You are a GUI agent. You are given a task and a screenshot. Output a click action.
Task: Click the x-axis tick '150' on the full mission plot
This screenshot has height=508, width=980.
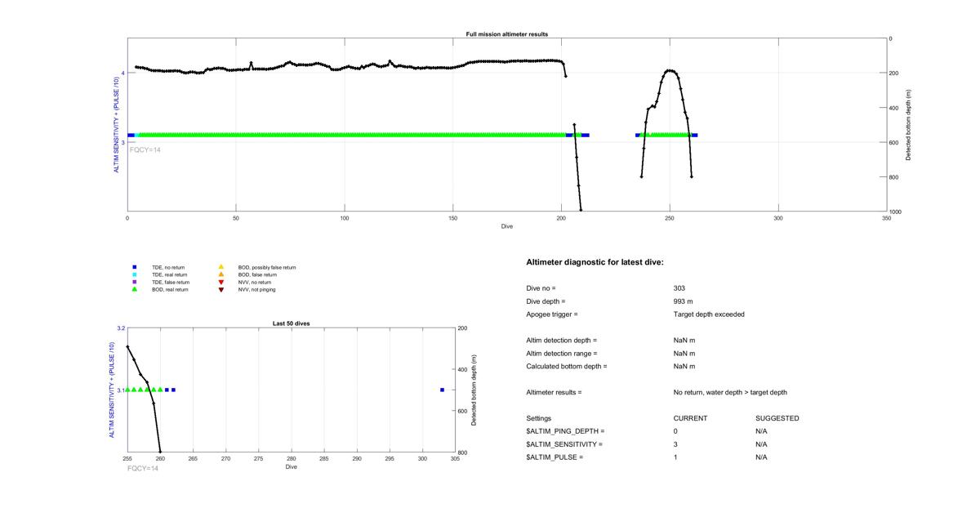452,218
